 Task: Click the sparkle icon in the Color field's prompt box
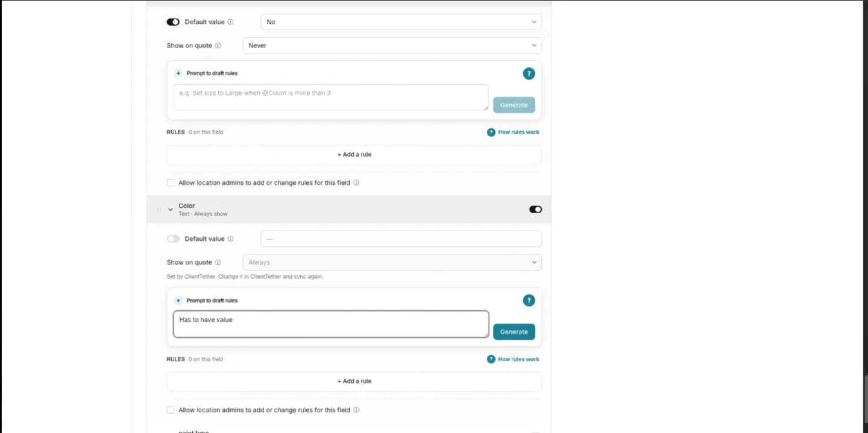[178, 301]
